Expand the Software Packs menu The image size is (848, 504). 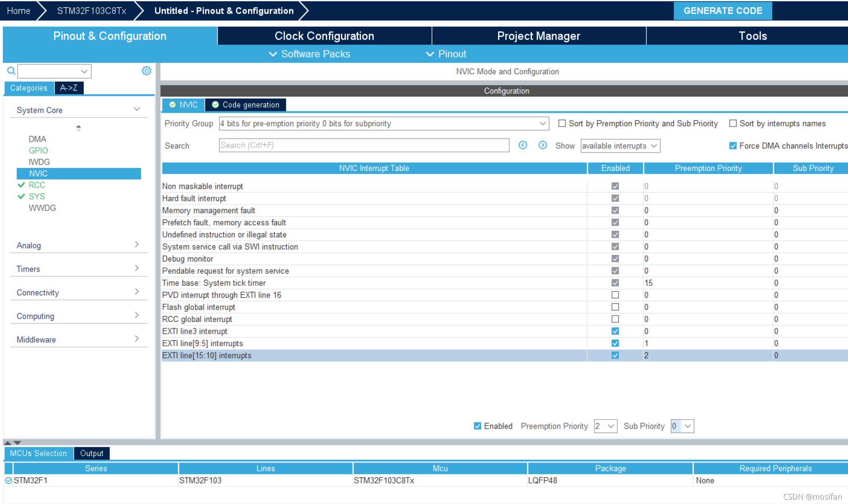(x=309, y=54)
